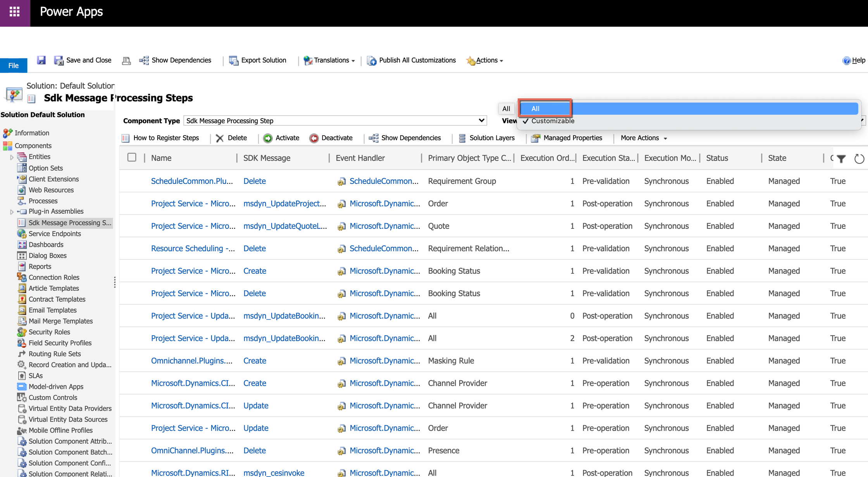
Task: Click the Deactivate button
Action: [331, 138]
